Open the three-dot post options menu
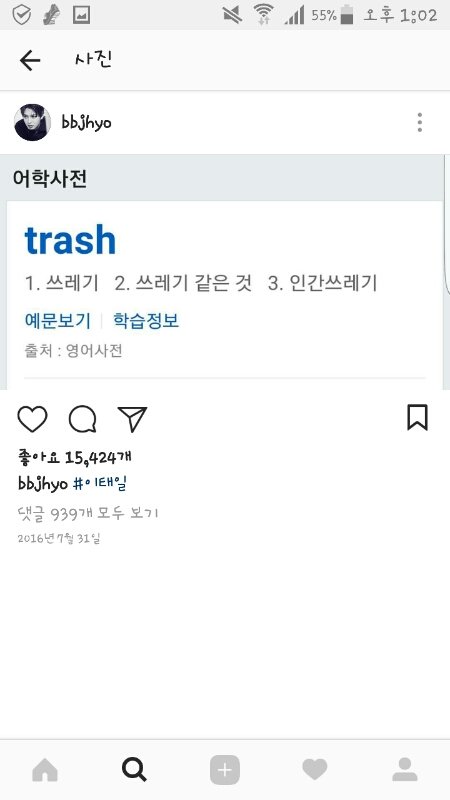Image resolution: width=450 pixels, height=800 pixels. 419,122
